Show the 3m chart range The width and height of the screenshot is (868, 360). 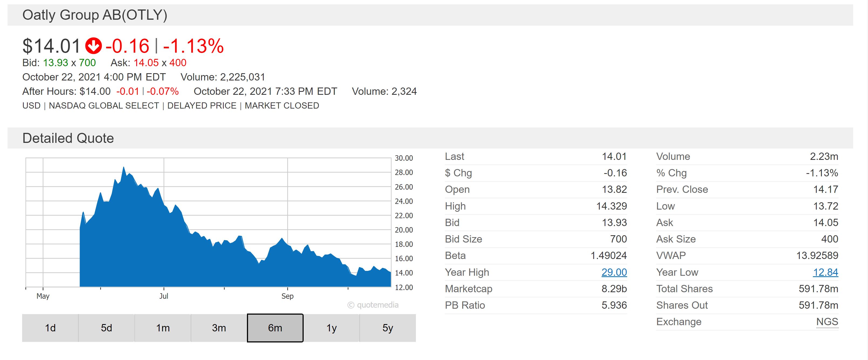[x=219, y=328]
